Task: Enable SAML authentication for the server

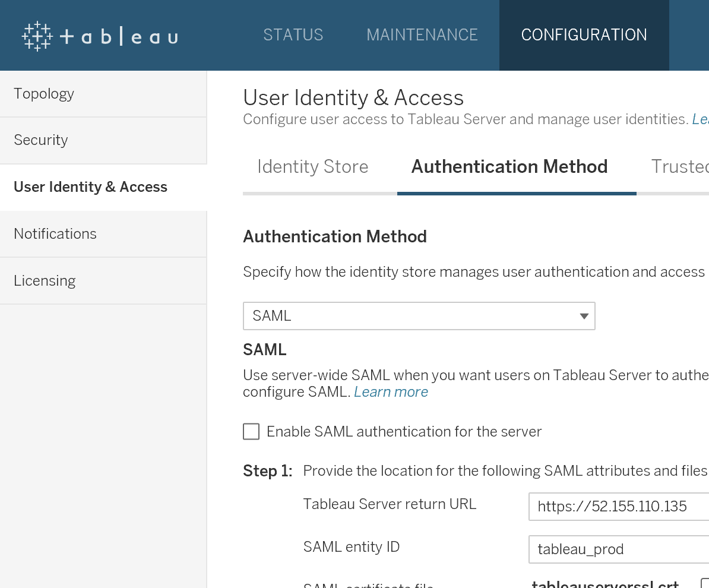Action: [x=251, y=431]
